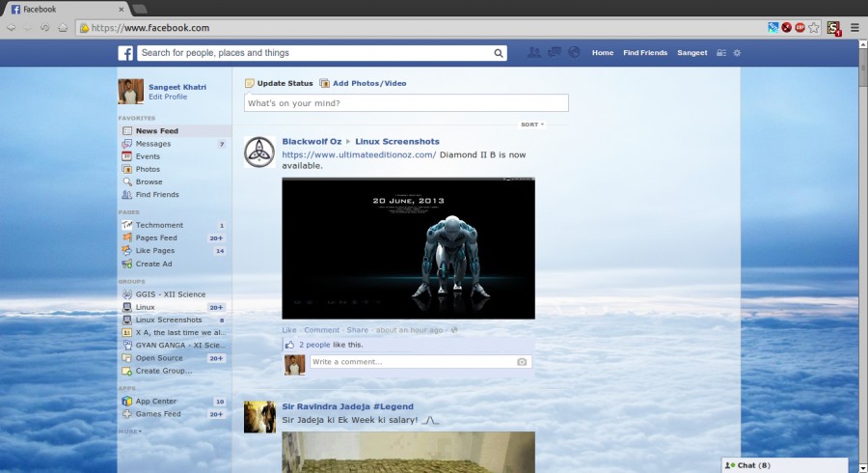Click Sangeet Khatri profile picture
This screenshot has height=473, width=868.
[x=130, y=92]
